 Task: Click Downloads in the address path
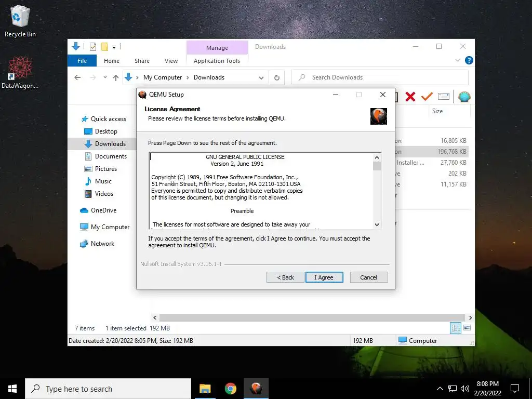pos(209,77)
